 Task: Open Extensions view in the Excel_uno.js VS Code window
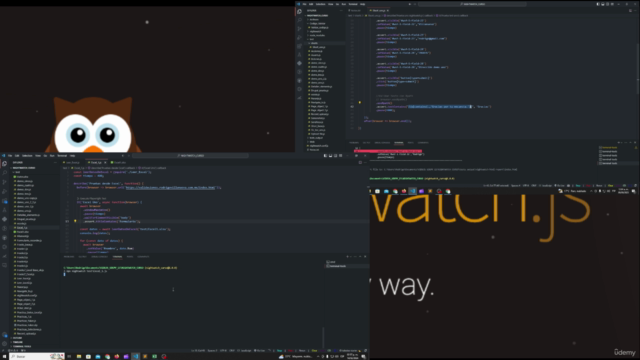[300, 46]
